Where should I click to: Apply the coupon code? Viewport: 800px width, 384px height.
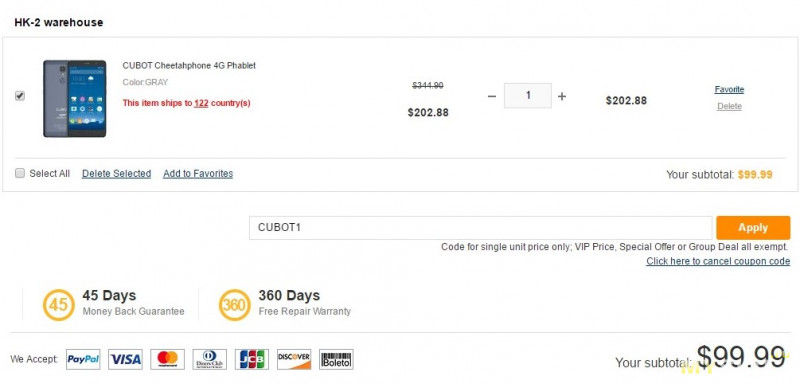point(753,227)
